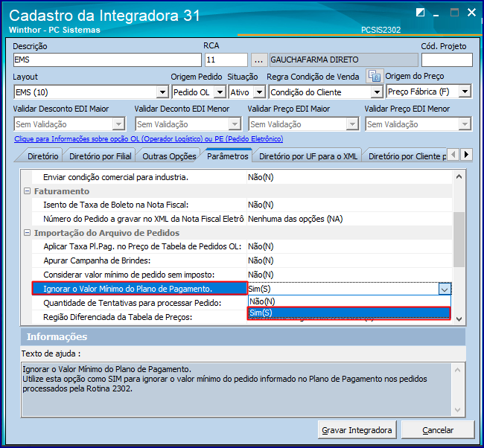484x448 pixels.
Task: Select row Considerar valor mínimo de pedido sem imposto
Action: pos(242,275)
